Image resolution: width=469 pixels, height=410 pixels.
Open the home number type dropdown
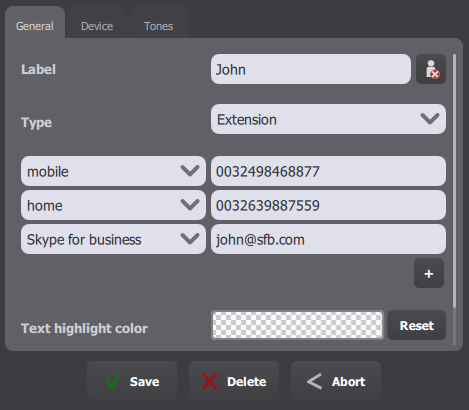(x=113, y=205)
